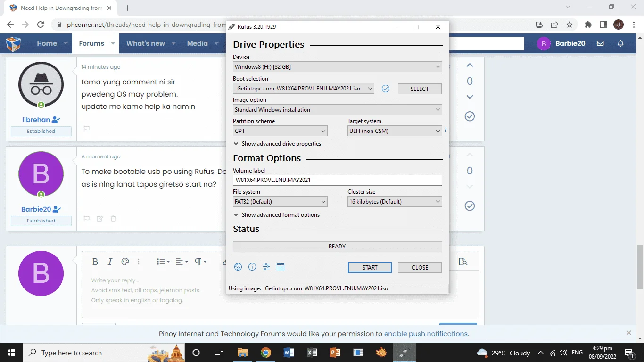The image size is (644, 362).
Task: Click the SELECT button in Rufus
Action: click(x=420, y=89)
